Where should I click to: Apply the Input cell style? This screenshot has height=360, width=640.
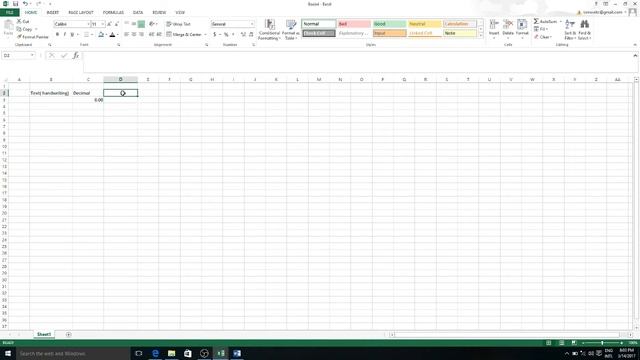[389, 33]
